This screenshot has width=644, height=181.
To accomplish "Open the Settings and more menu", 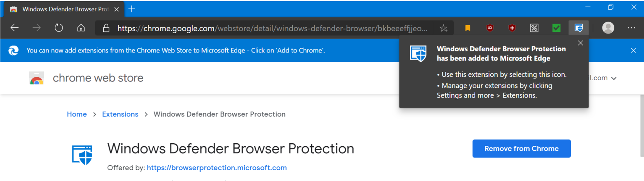I will tap(631, 28).
